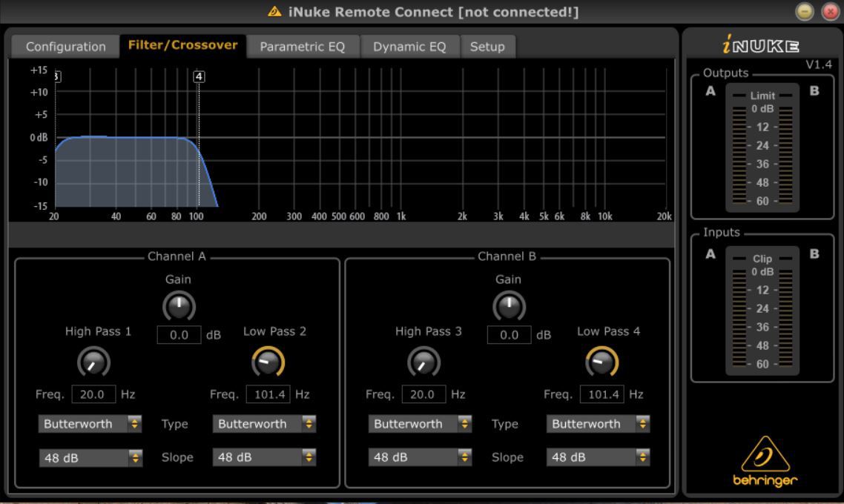Click the Behringer logo
The width and height of the screenshot is (844, 504).
coord(765,462)
